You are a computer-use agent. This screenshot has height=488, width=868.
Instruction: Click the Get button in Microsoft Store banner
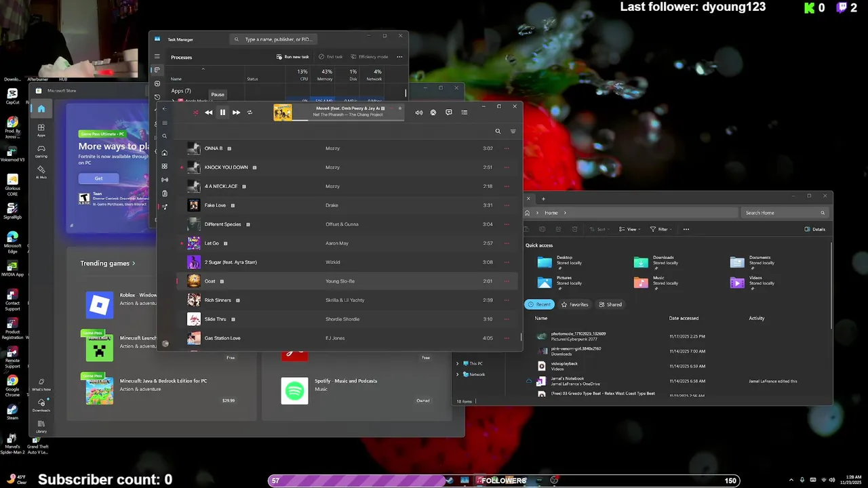pyautogui.click(x=98, y=178)
